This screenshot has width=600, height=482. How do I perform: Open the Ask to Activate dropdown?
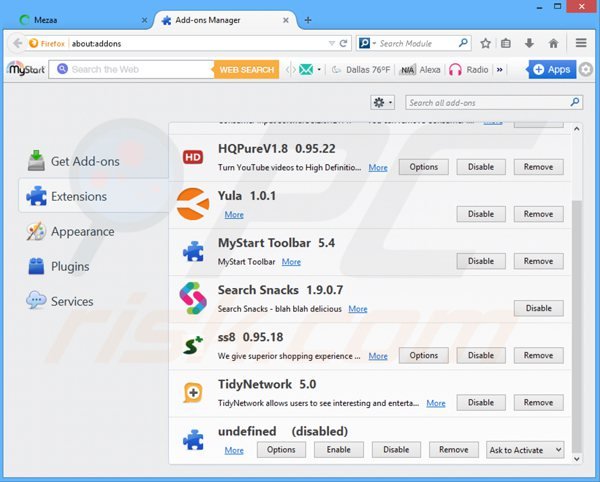coord(525,450)
